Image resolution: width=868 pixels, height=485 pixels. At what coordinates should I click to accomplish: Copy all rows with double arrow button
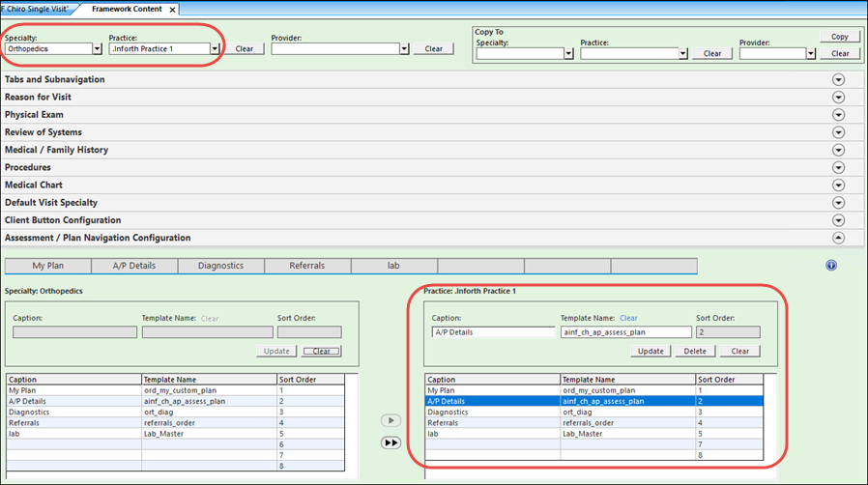tap(391, 442)
